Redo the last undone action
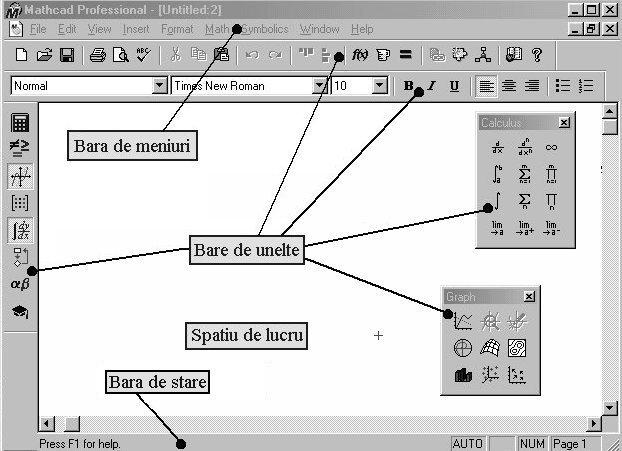The image size is (622, 451). coord(275,55)
